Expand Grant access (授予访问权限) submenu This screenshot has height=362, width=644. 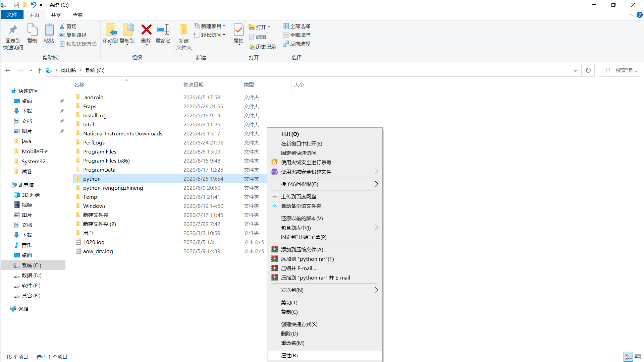click(x=325, y=184)
